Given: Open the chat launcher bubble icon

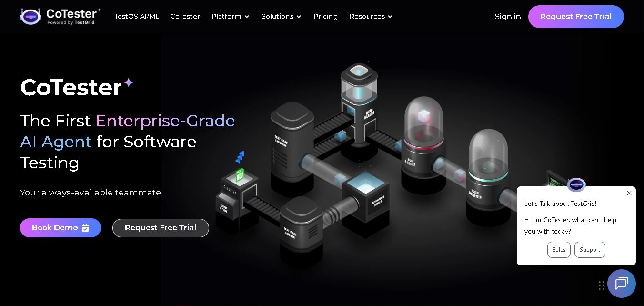Looking at the screenshot, I should (x=622, y=284).
